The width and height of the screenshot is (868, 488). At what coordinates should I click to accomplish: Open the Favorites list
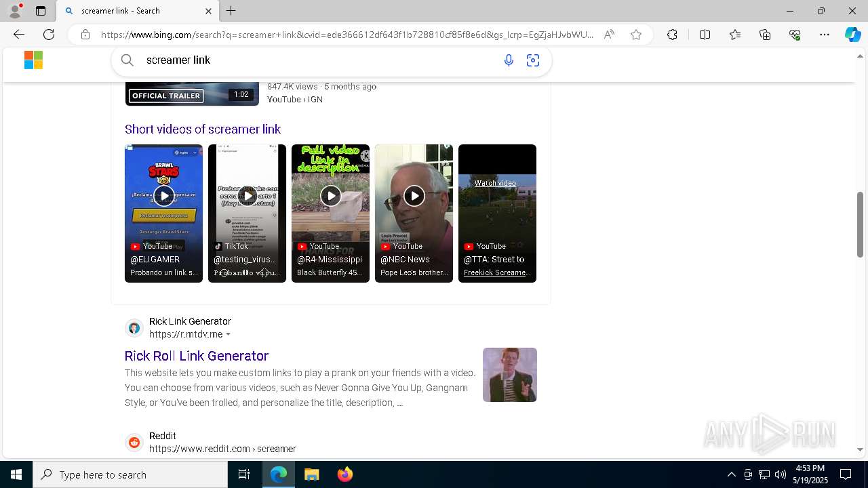coord(735,35)
